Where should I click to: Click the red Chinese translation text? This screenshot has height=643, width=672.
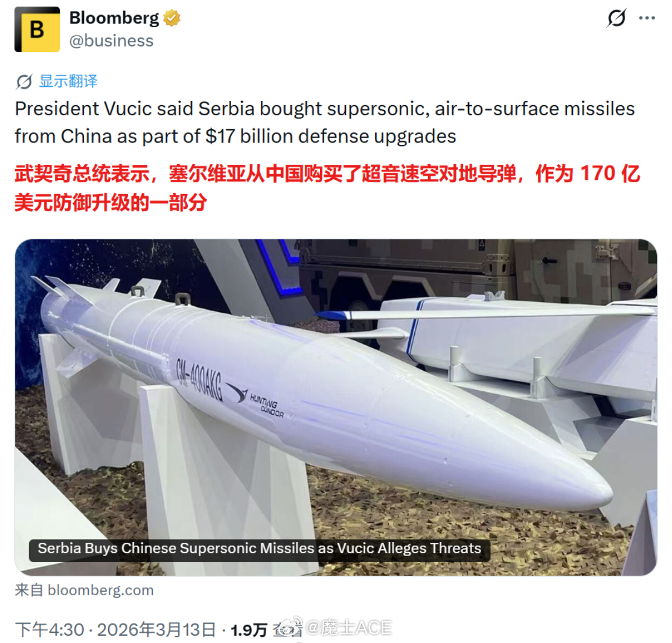[x=328, y=188]
